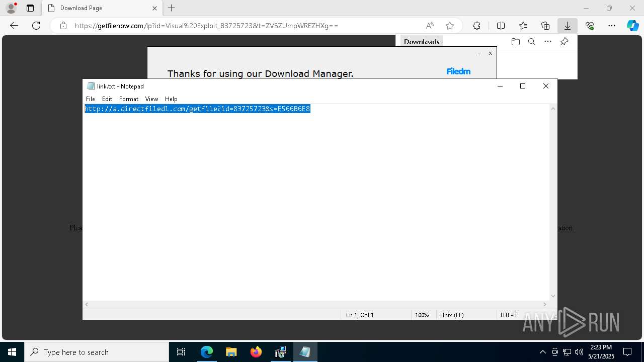The width and height of the screenshot is (644, 362).
Task: Refresh the page in Edge
Action: click(x=36, y=26)
